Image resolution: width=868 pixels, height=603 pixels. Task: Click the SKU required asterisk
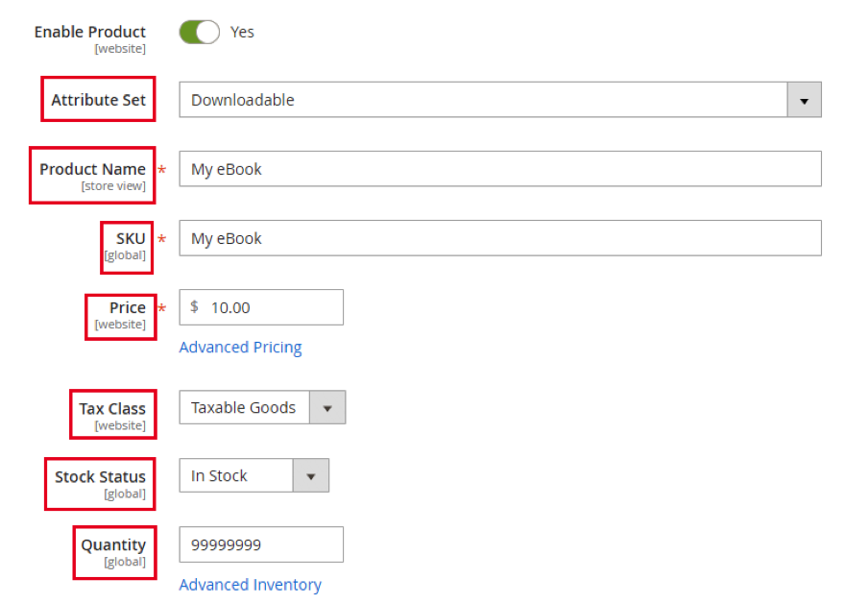tap(160, 238)
